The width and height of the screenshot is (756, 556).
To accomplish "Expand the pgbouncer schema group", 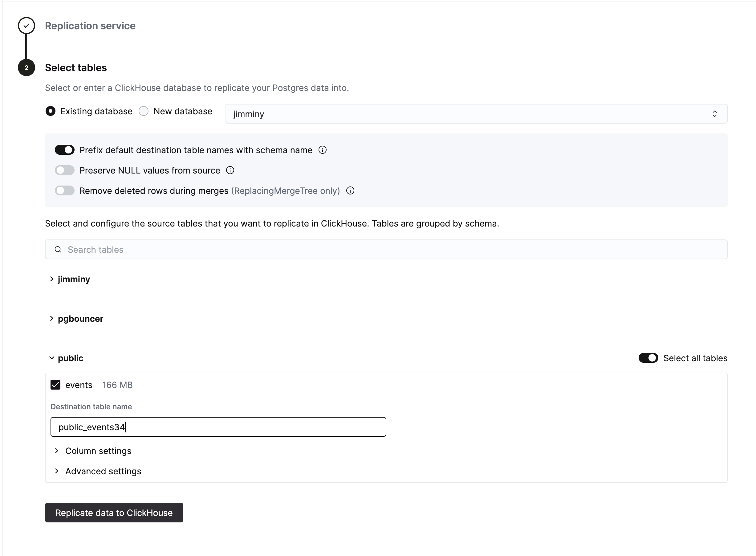I will pyautogui.click(x=51, y=318).
